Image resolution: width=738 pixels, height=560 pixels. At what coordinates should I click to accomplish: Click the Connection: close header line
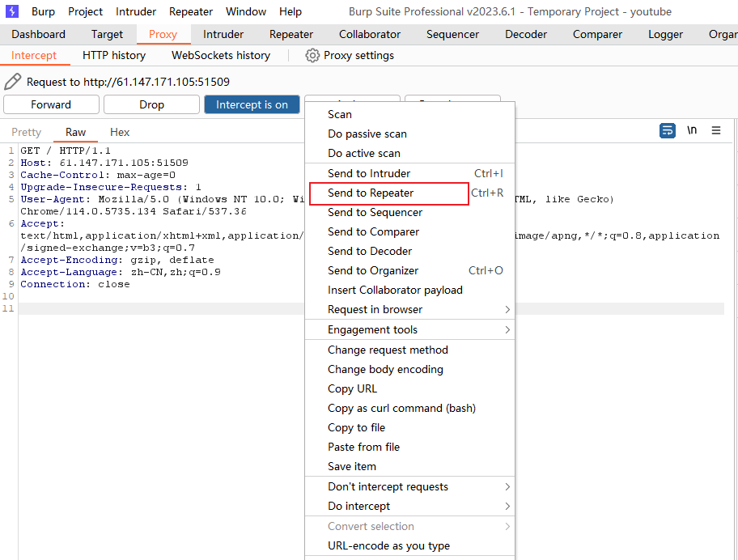click(x=74, y=285)
